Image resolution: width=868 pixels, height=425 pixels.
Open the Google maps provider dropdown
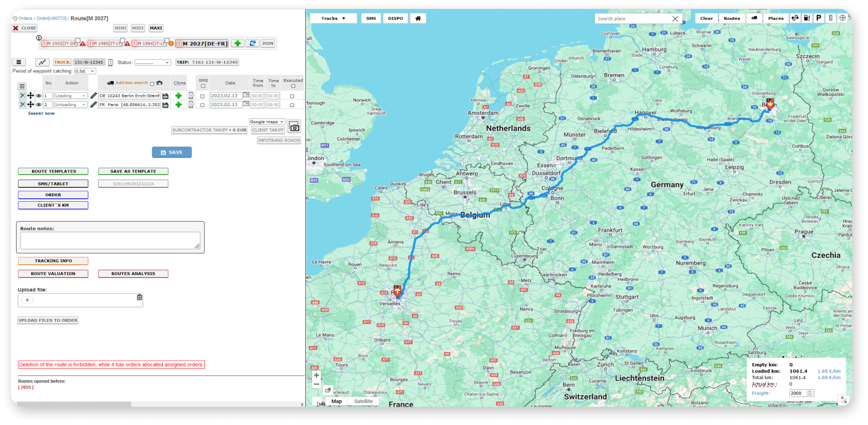(x=267, y=122)
